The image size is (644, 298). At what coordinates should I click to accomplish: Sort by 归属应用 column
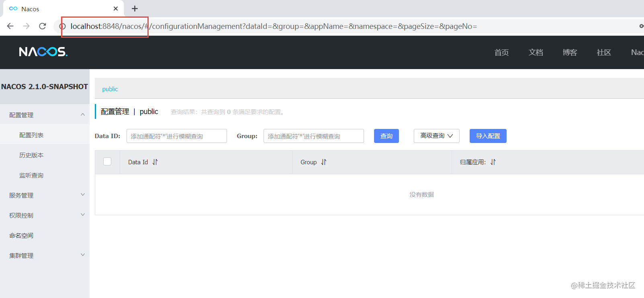(x=493, y=162)
